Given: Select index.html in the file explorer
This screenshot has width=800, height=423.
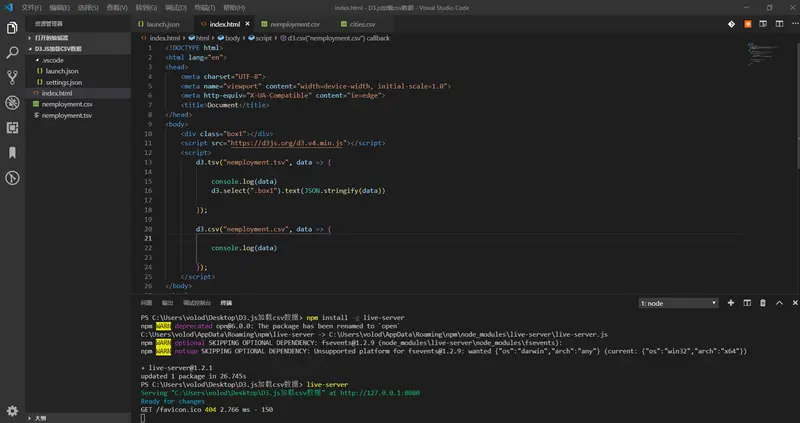Looking at the screenshot, I should click(78, 93).
